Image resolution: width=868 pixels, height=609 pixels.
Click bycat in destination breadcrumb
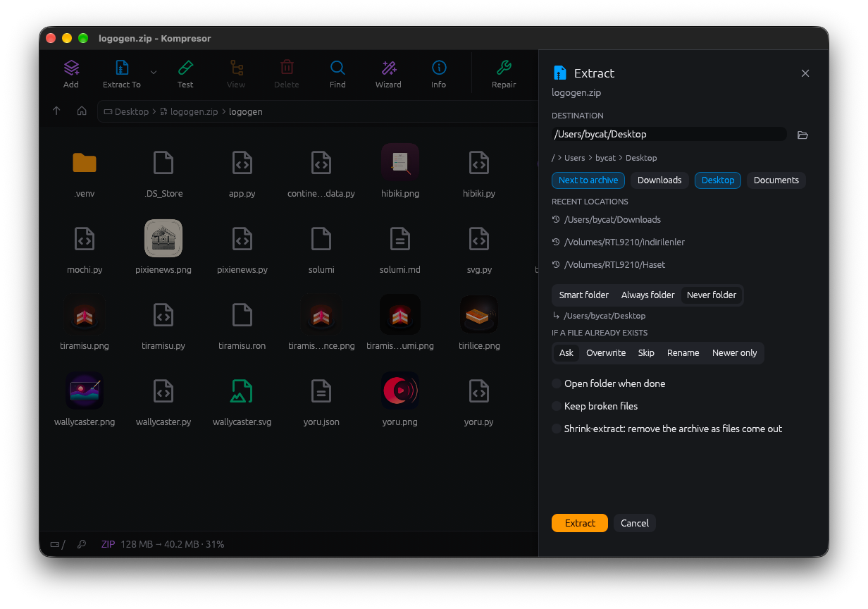click(x=605, y=158)
